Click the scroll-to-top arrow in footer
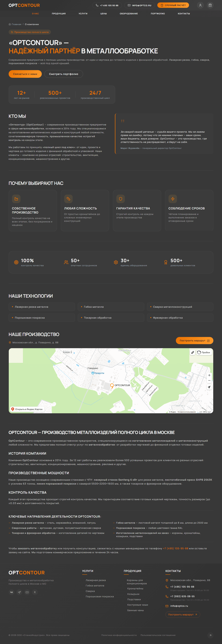The width and height of the screenshot is (222, 644). pos(210,635)
